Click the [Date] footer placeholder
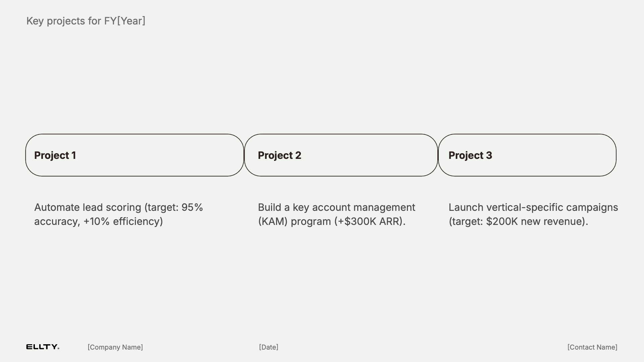The image size is (644, 362). [x=268, y=347]
